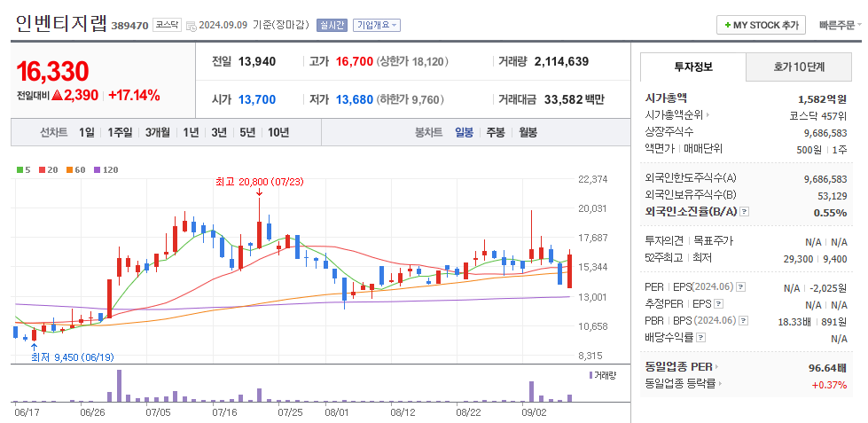
Task: Open the 기업개요 dropdown
Action: coord(377,25)
